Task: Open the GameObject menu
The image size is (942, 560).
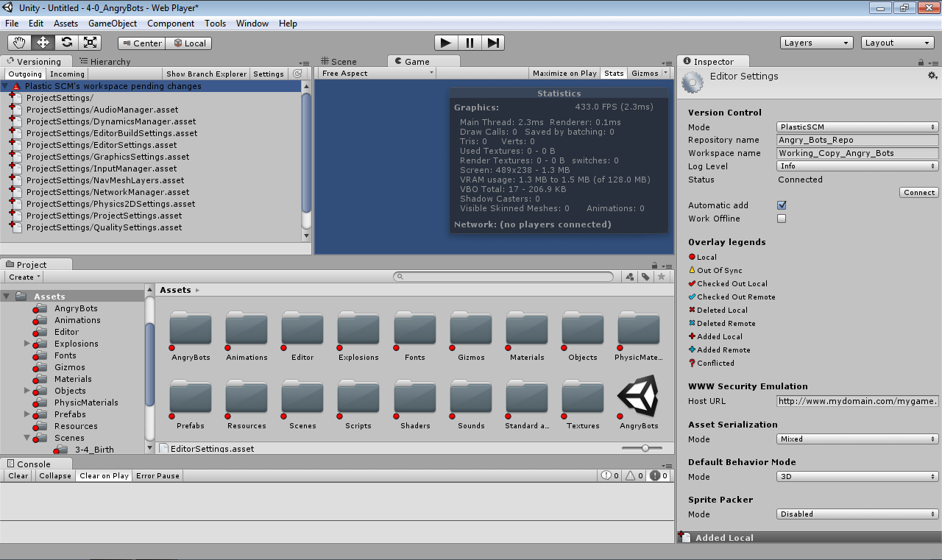Action: click(113, 24)
